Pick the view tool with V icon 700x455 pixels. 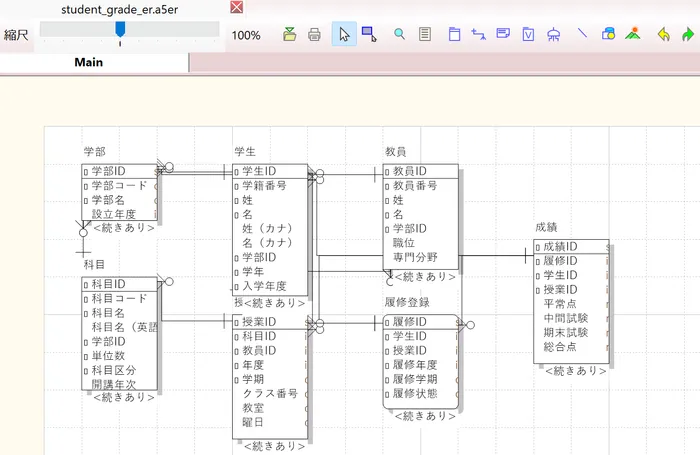528,34
